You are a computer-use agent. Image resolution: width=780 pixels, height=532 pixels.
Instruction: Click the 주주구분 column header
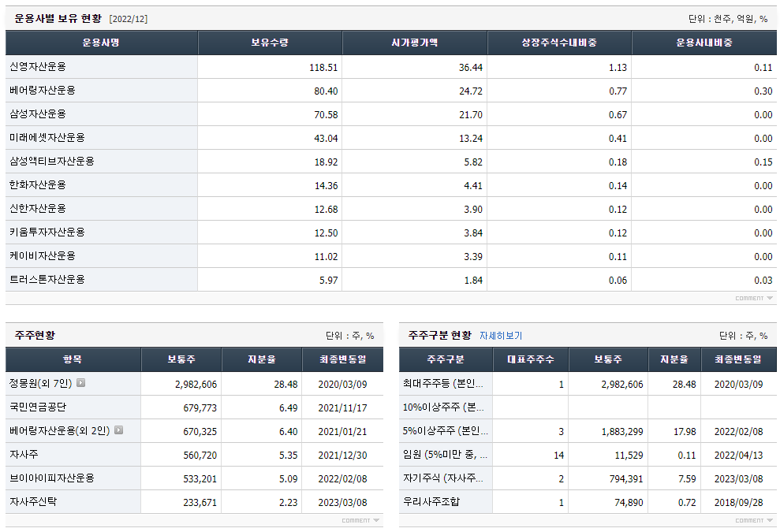(446, 359)
